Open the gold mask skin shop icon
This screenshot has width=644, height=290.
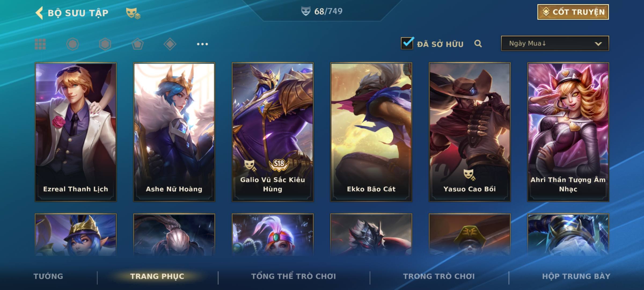pos(133,13)
